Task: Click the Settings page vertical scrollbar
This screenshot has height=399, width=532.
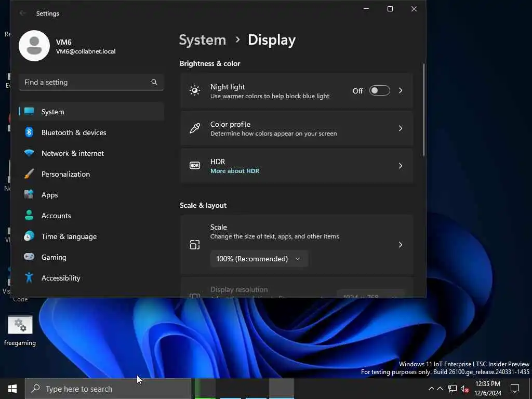Action: coord(424,110)
